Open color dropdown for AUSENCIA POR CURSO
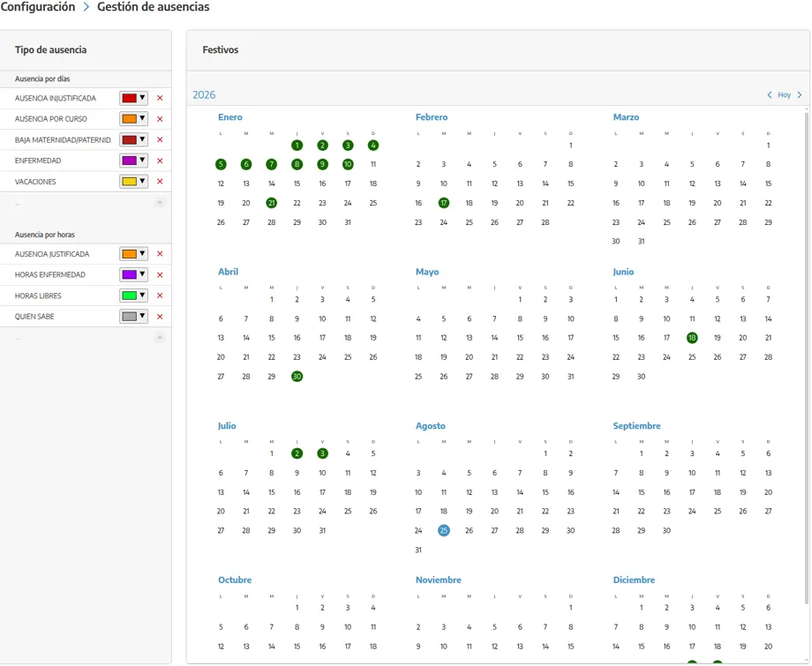Viewport: 812px width, 666px height. (133, 119)
